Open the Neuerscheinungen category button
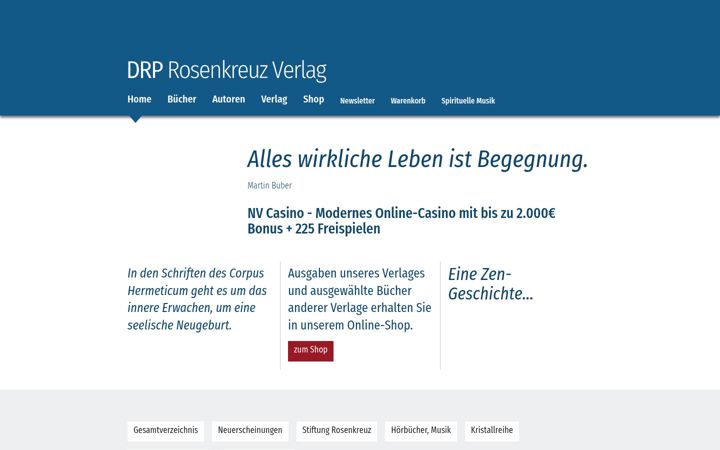Viewport: 720px width, 450px height. pos(250,431)
